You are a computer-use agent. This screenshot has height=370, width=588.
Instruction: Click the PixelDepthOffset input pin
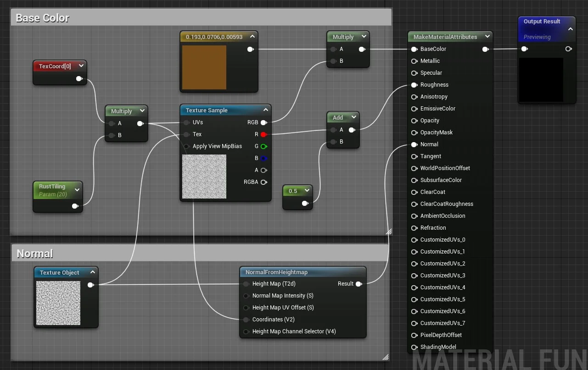pyautogui.click(x=414, y=335)
